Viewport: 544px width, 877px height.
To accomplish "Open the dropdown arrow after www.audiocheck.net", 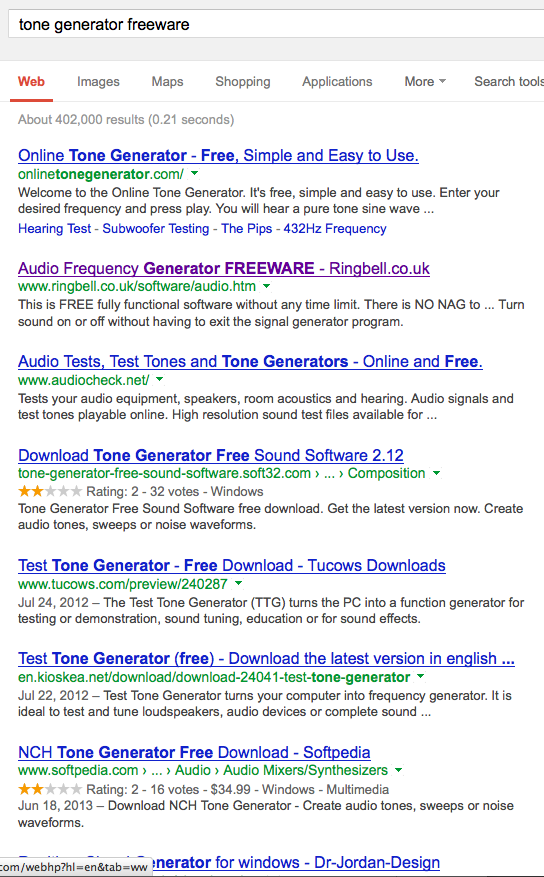I will (159, 380).
